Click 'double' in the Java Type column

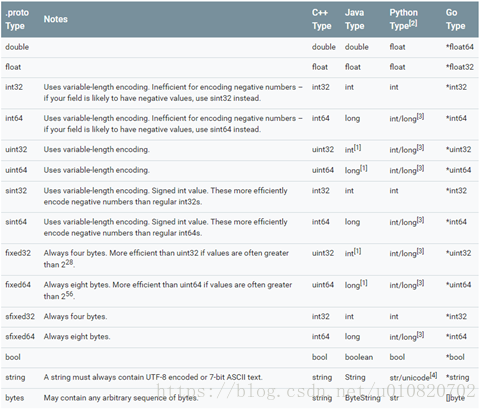357,47
